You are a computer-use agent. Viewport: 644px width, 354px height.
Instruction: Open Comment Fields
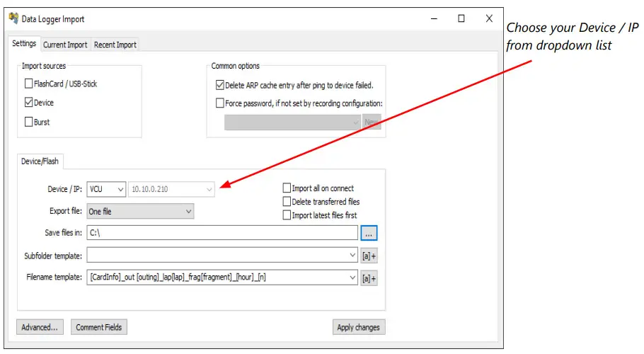(99, 327)
